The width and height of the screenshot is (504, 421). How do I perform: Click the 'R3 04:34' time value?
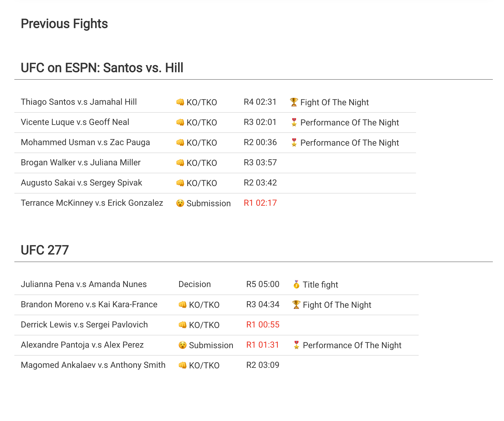[x=263, y=304]
